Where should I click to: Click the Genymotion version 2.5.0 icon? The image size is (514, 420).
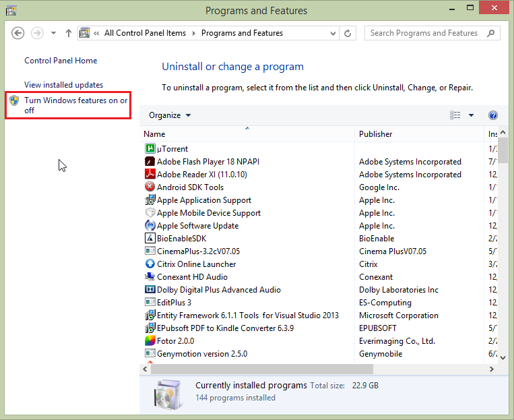pyautogui.click(x=150, y=353)
